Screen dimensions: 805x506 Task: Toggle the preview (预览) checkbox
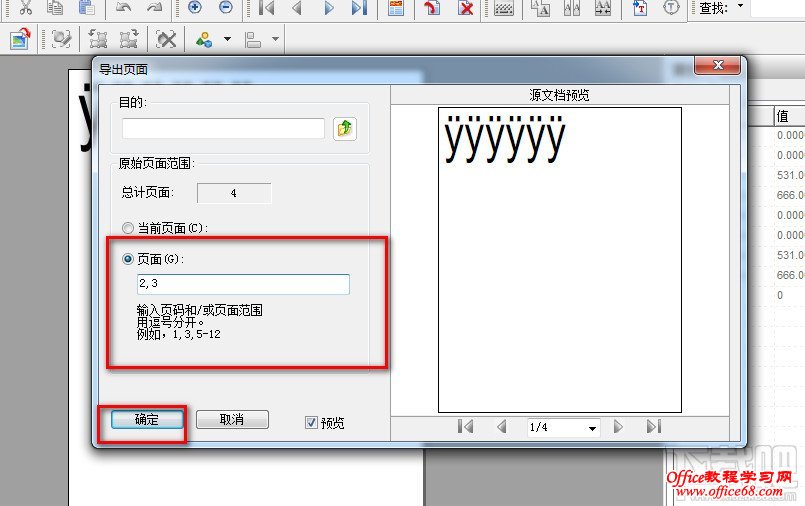tap(311, 422)
